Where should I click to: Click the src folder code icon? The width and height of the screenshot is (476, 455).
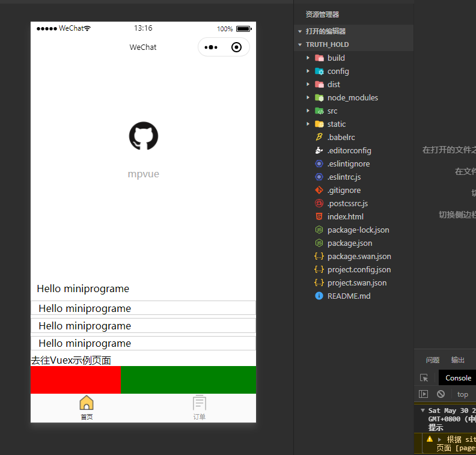pos(319,111)
